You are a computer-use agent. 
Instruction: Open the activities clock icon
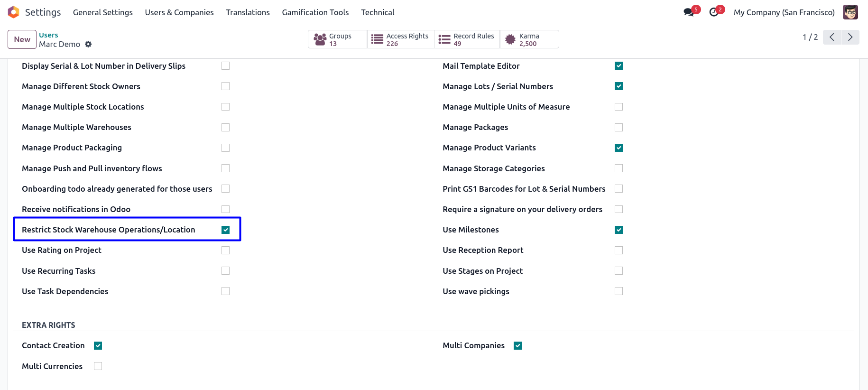click(714, 12)
